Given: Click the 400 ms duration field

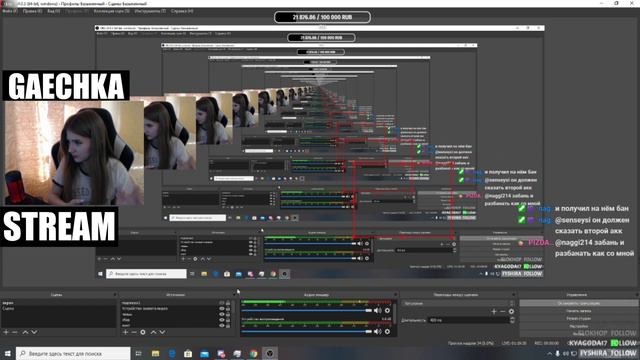Looking at the screenshot, I should click(468, 320).
